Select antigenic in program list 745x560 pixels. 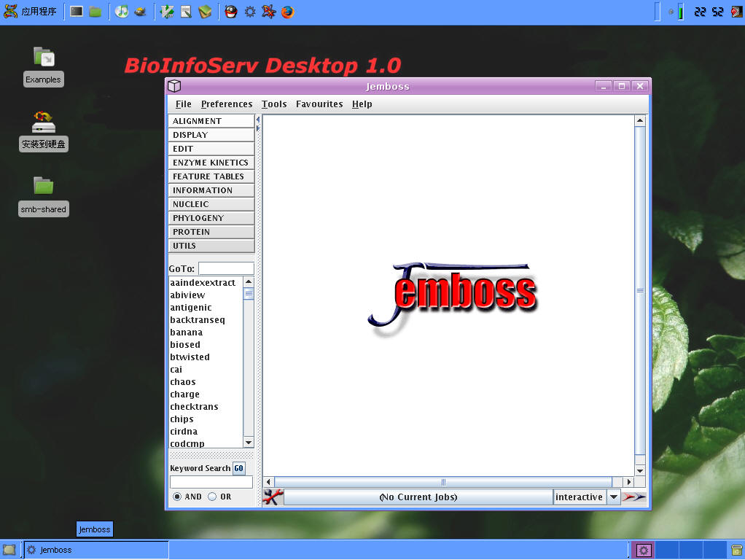tap(191, 307)
